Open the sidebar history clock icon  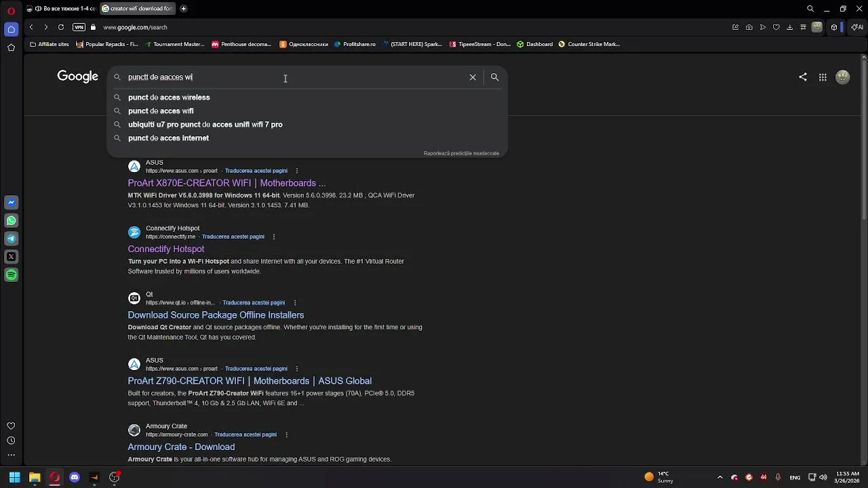[x=11, y=441]
